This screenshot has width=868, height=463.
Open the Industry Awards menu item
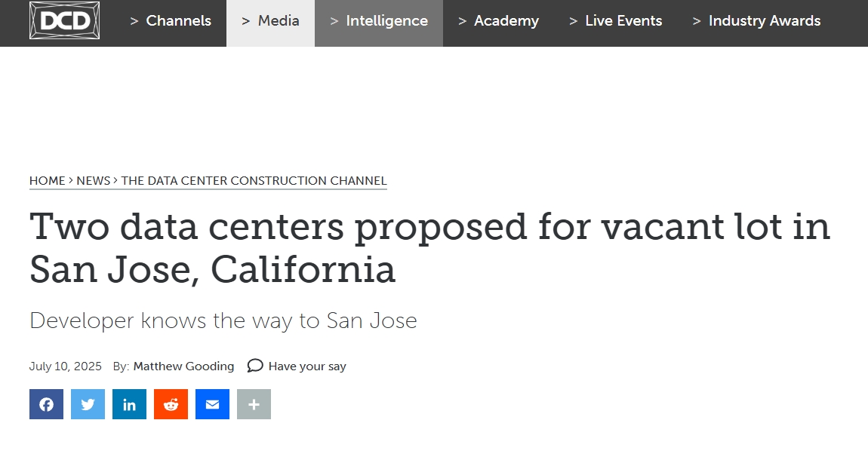pos(757,21)
